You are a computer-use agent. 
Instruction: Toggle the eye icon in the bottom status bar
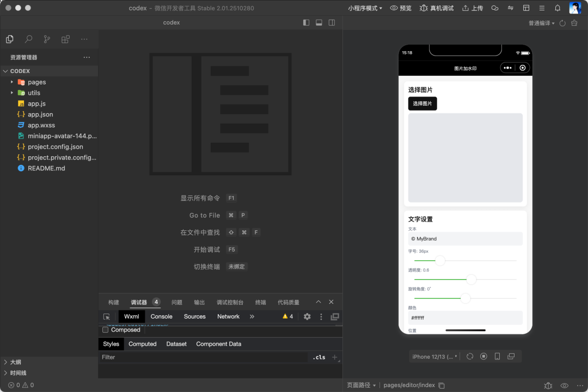(x=566, y=385)
